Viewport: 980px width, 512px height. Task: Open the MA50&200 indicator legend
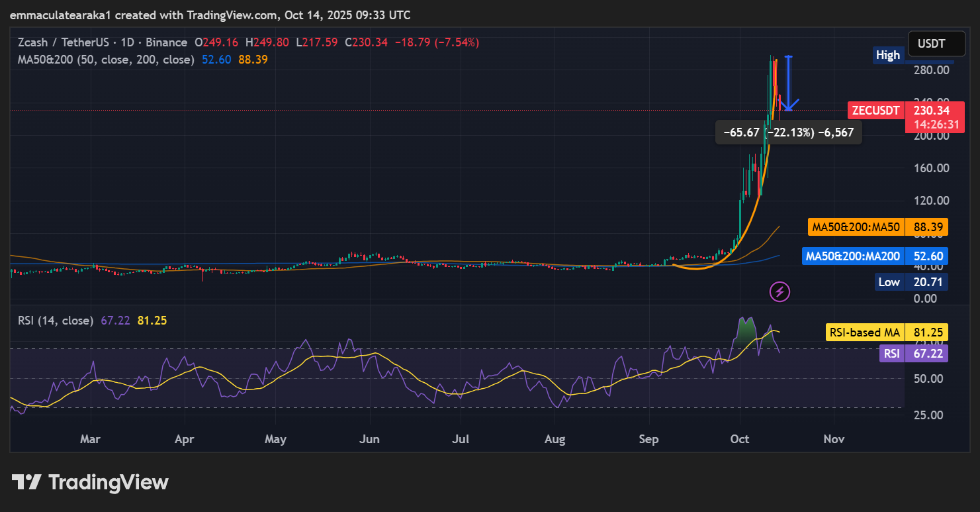[106, 60]
